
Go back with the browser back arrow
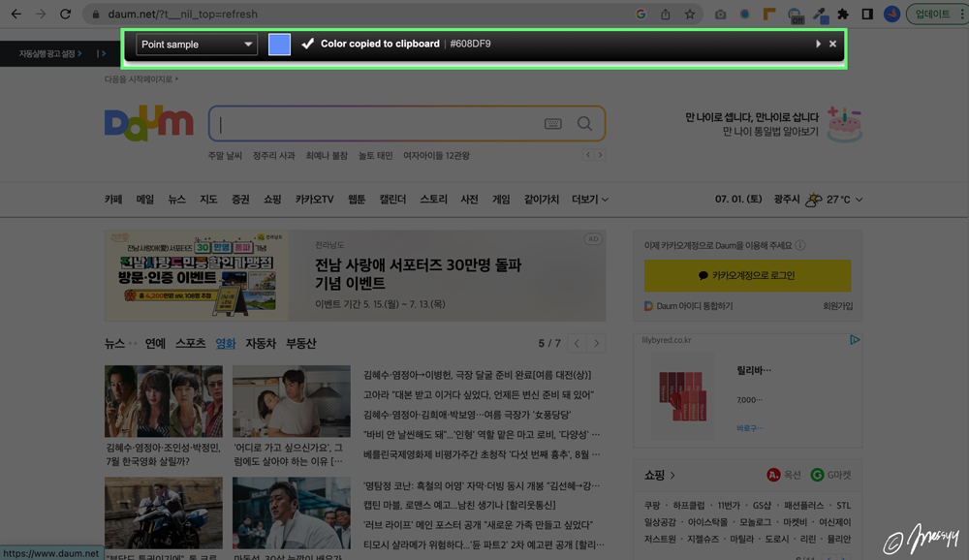(x=16, y=14)
